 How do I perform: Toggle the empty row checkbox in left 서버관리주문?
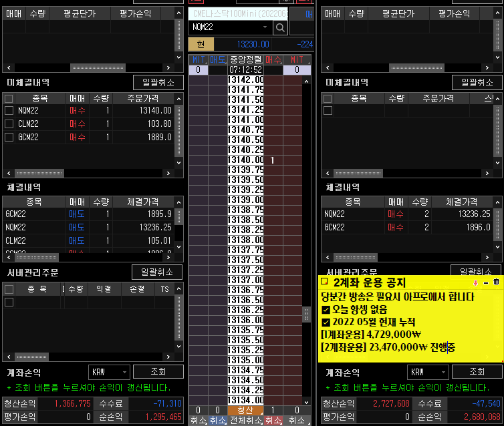9,302
